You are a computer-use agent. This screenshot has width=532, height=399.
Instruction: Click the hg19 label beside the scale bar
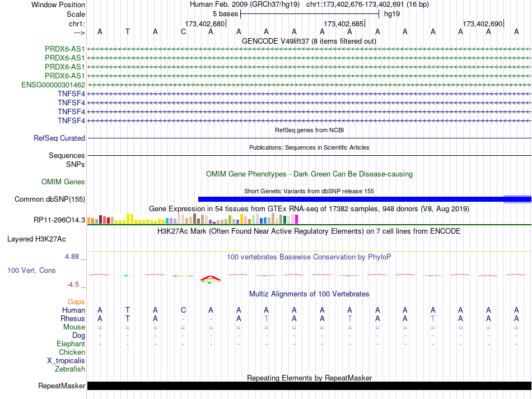click(392, 14)
